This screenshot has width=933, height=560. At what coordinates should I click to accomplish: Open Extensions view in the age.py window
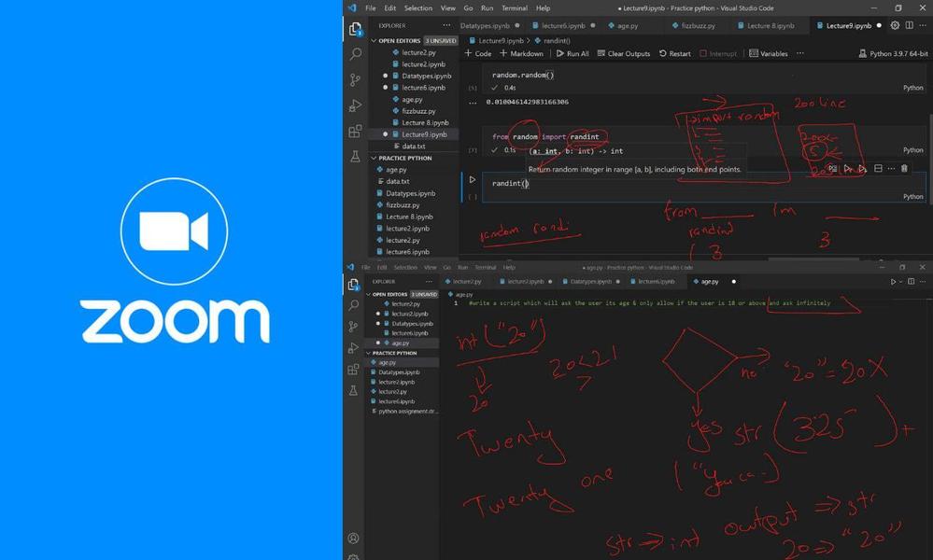[353, 370]
